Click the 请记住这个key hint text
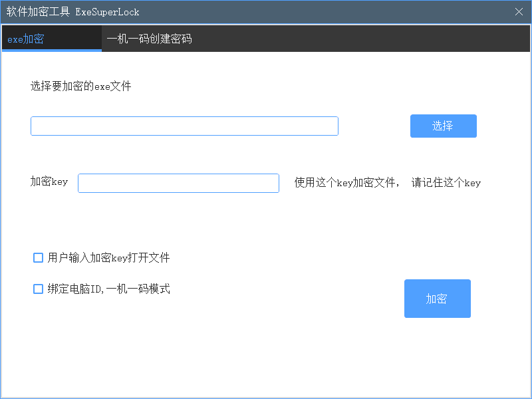The height and width of the screenshot is (399, 532). click(x=446, y=182)
